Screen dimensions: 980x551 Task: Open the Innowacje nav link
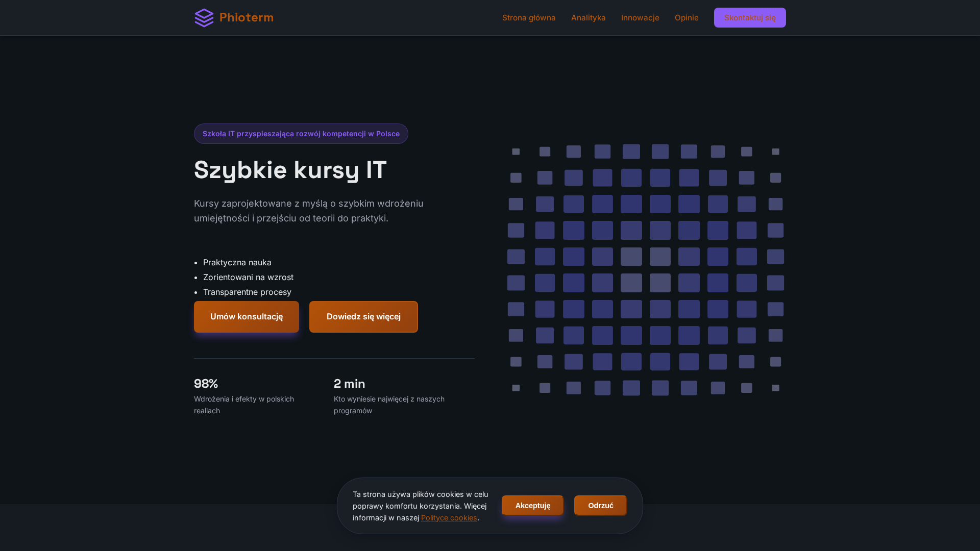point(640,17)
